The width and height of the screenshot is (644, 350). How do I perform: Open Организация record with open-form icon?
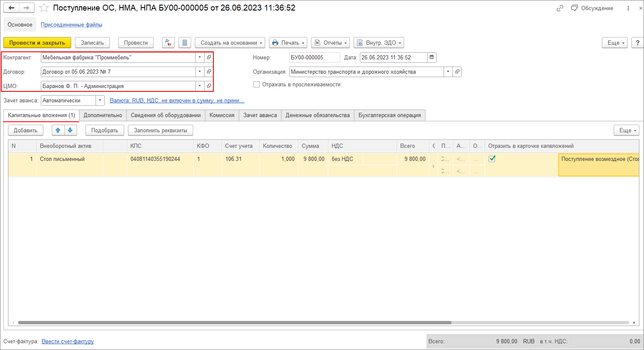tap(457, 72)
